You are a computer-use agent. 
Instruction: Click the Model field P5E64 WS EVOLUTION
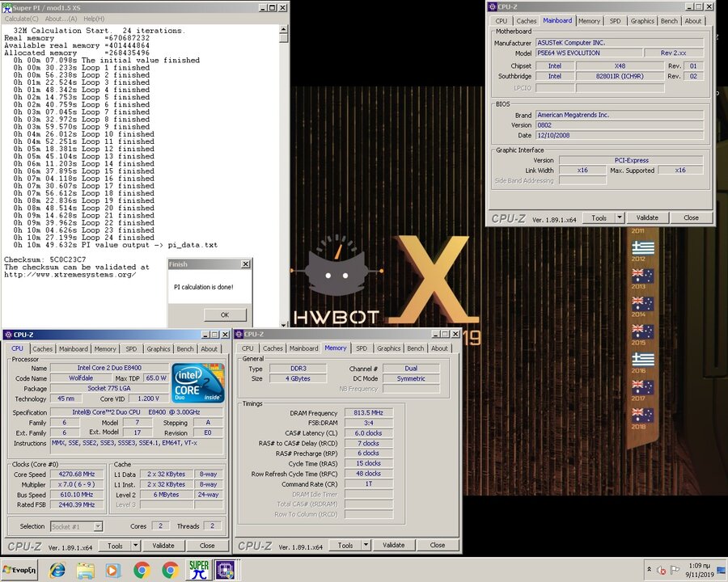(x=589, y=53)
